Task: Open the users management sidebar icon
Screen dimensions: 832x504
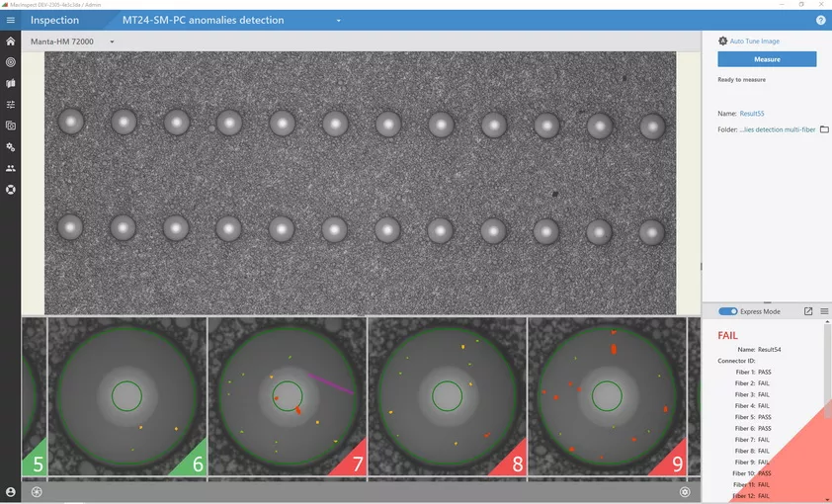Action: (11, 168)
